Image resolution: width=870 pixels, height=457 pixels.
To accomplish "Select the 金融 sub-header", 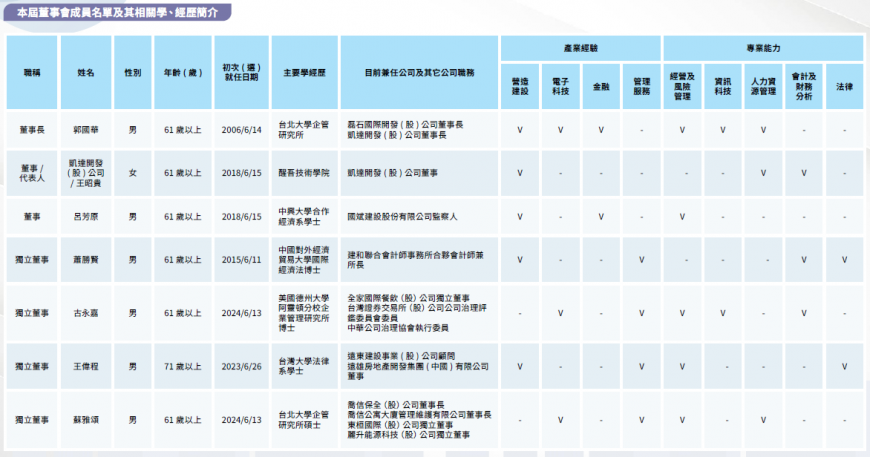I will coord(601,87).
